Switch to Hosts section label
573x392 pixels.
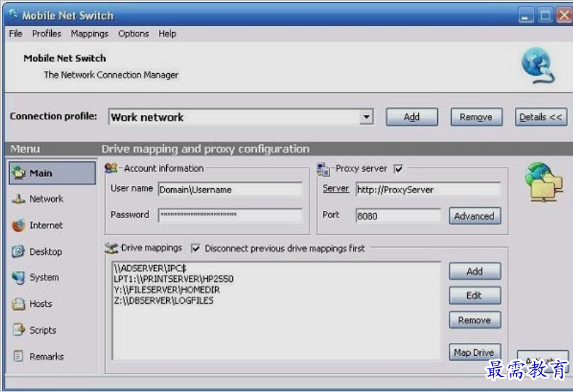40,304
